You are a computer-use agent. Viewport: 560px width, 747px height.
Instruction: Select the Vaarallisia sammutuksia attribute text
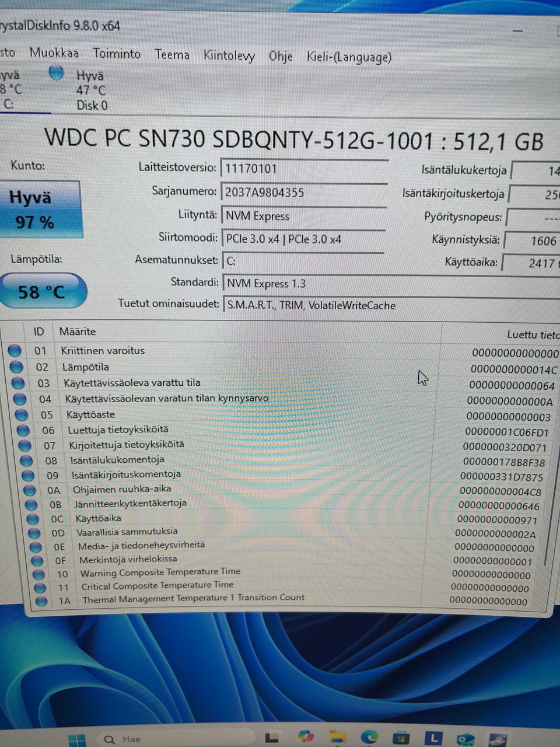(127, 532)
